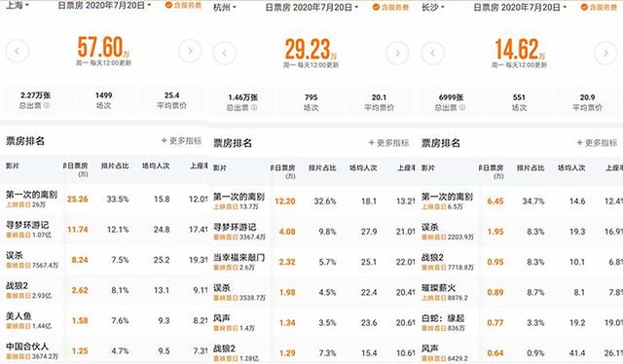Click Changsha total box office 14.62万
This screenshot has width=623, height=364.
(519, 49)
